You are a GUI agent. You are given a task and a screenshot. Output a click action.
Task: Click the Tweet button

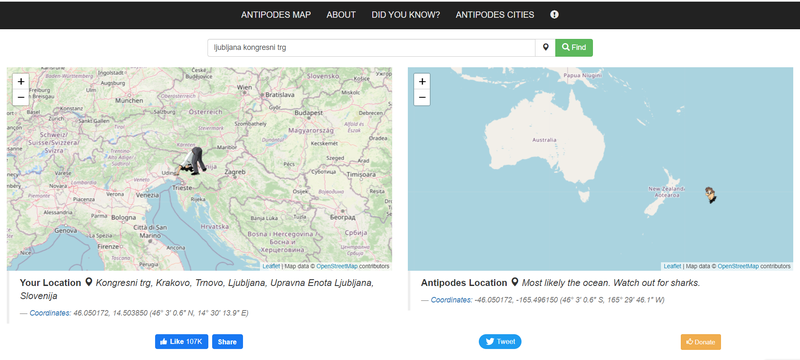(x=500, y=342)
